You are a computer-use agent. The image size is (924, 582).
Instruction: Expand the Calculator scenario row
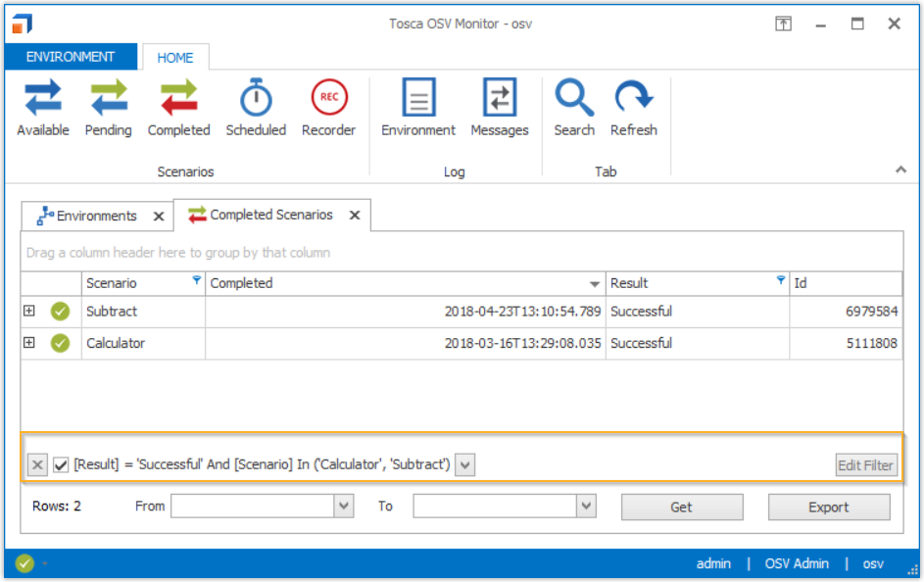(x=28, y=343)
